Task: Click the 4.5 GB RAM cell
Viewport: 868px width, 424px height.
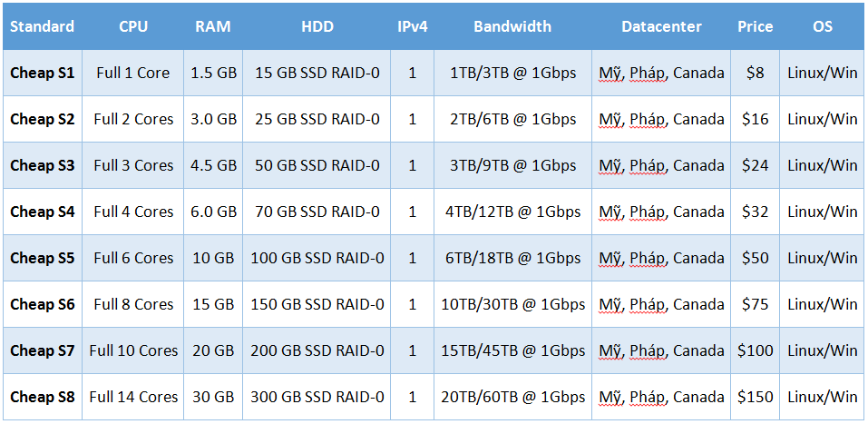Action: (213, 165)
